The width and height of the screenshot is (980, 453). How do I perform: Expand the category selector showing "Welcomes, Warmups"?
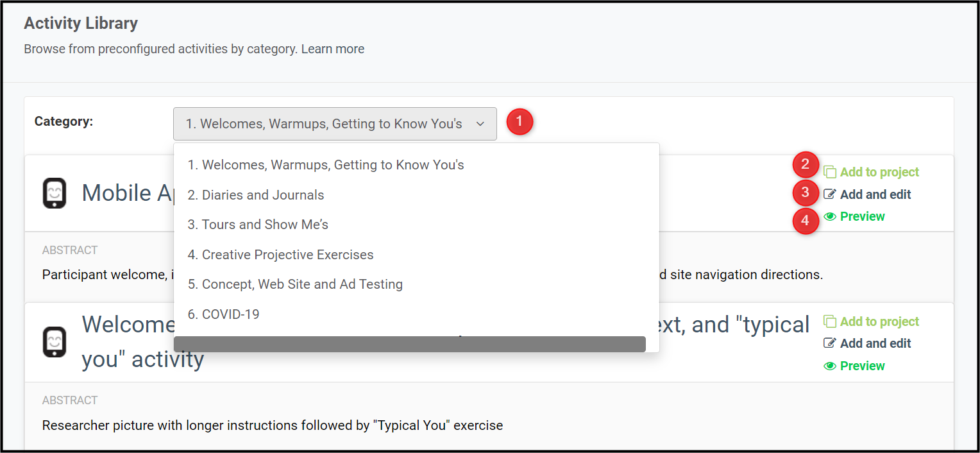tap(335, 123)
